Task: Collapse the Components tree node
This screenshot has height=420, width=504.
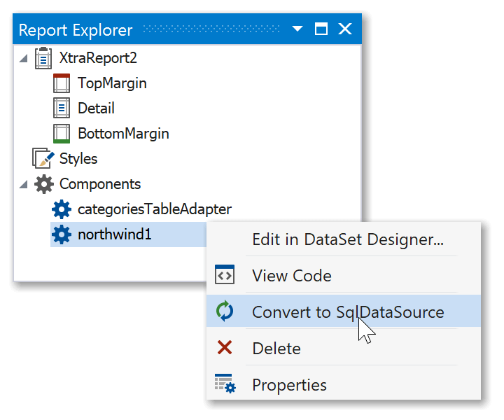Action: (24, 185)
